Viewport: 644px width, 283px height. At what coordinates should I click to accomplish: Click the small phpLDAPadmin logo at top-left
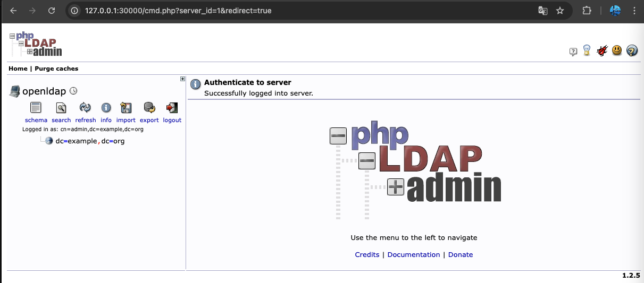36,44
